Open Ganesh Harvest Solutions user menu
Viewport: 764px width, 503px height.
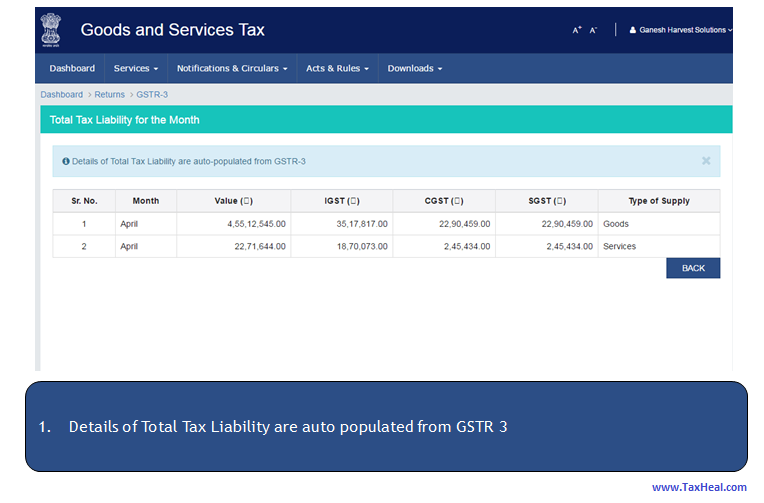pos(680,30)
